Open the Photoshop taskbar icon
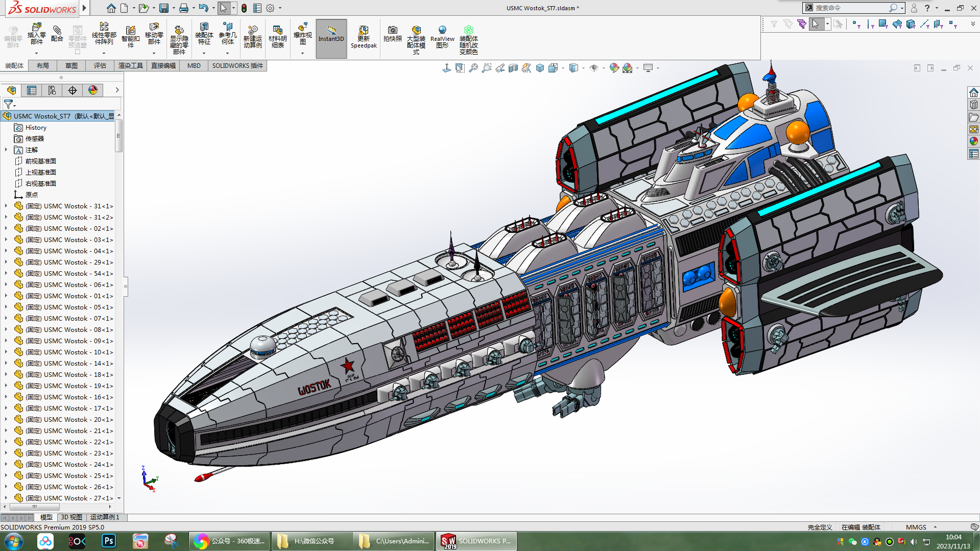Image resolution: width=980 pixels, height=551 pixels. [108, 541]
